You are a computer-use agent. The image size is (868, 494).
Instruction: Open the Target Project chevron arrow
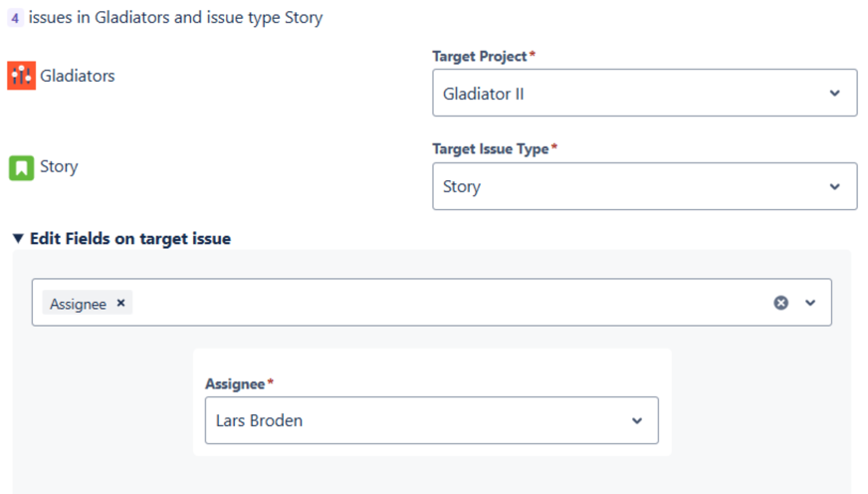(x=834, y=93)
